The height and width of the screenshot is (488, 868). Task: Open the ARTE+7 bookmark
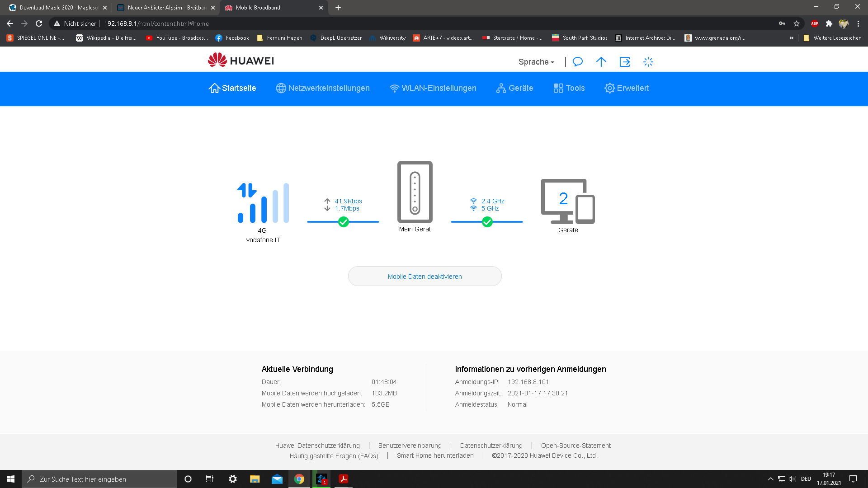coord(443,38)
